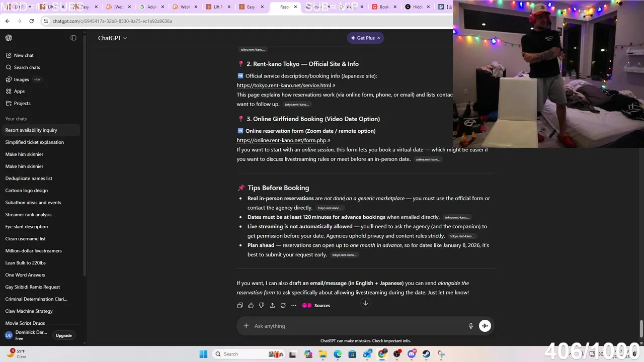
Task: Open the Gay Skibidi Remix Request chat
Action: coord(41,287)
